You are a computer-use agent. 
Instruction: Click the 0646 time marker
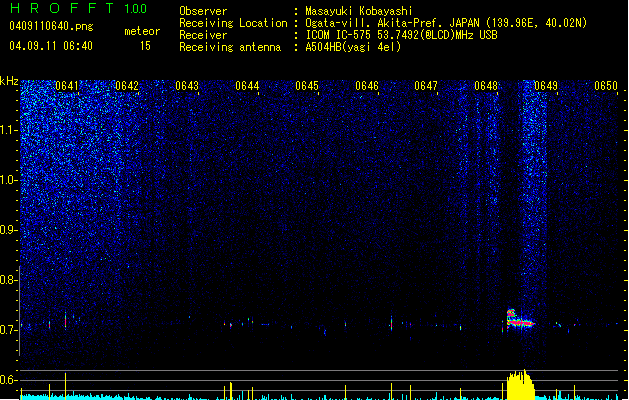tap(367, 86)
